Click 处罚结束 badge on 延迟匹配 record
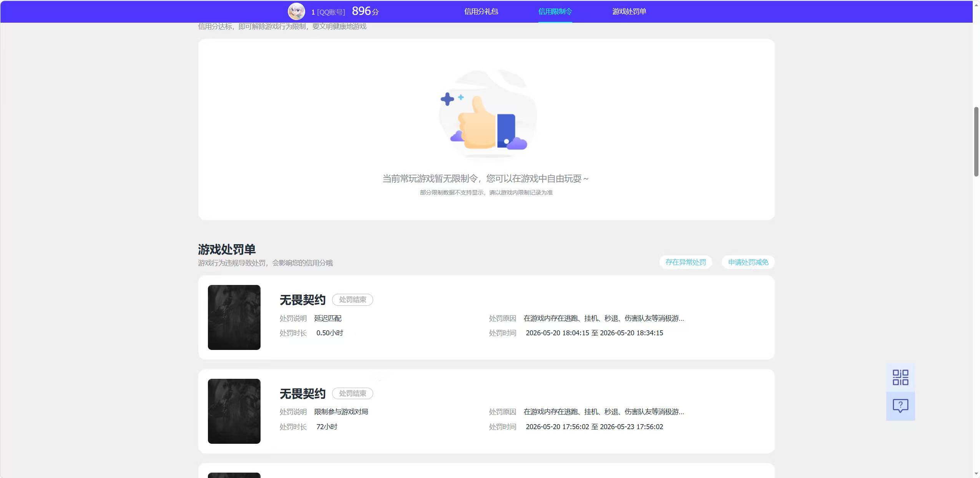 click(352, 300)
